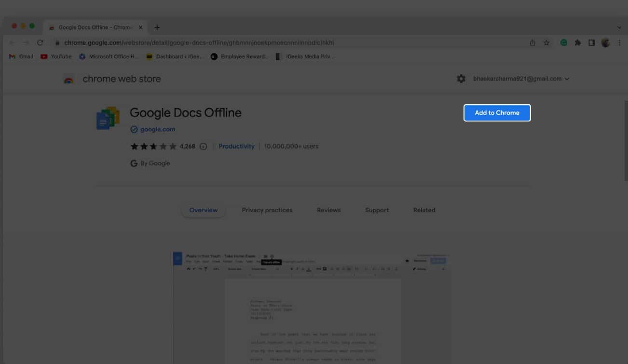Viewport: 628px width, 364px height.
Task: Click the extension screenshot preview image
Action: 313,308
